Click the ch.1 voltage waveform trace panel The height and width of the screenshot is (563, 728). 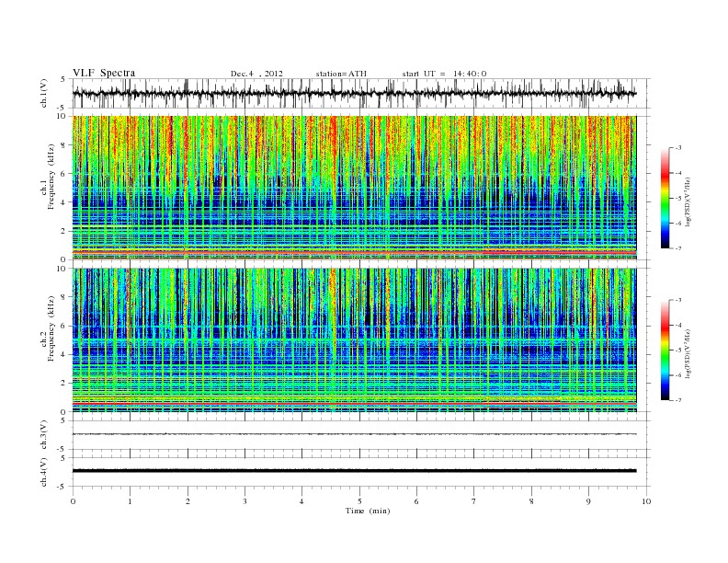(x=361, y=93)
